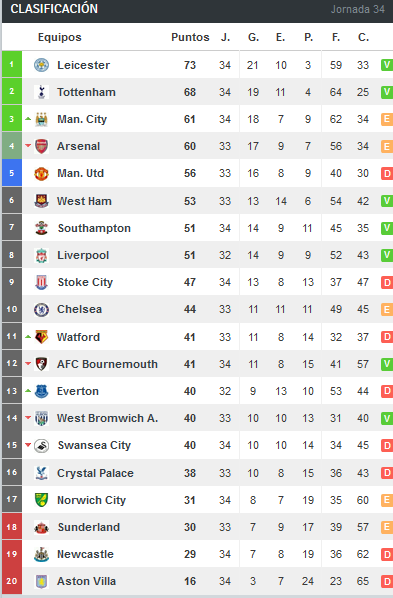Screen dimensions: 393x598
Task: Click the Man. City club crest
Action: pos(41,119)
